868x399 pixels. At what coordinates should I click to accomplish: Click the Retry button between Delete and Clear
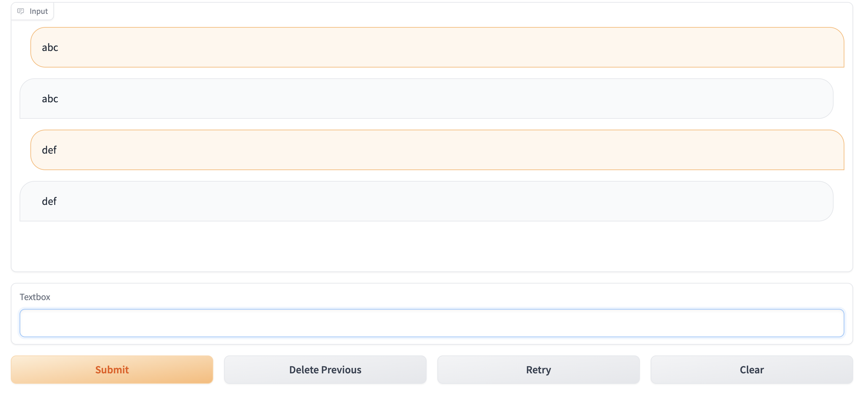(x=538, y=370)
